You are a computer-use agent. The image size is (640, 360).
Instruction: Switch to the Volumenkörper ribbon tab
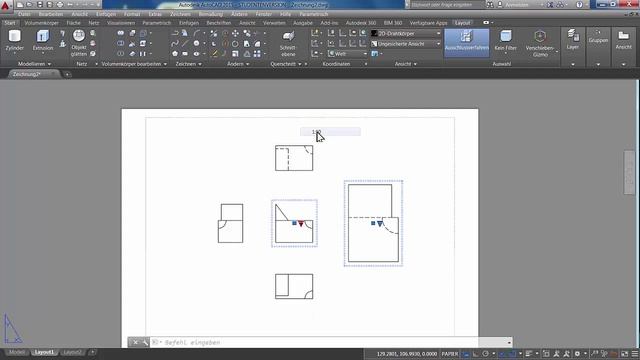click(x=42, y=23)
